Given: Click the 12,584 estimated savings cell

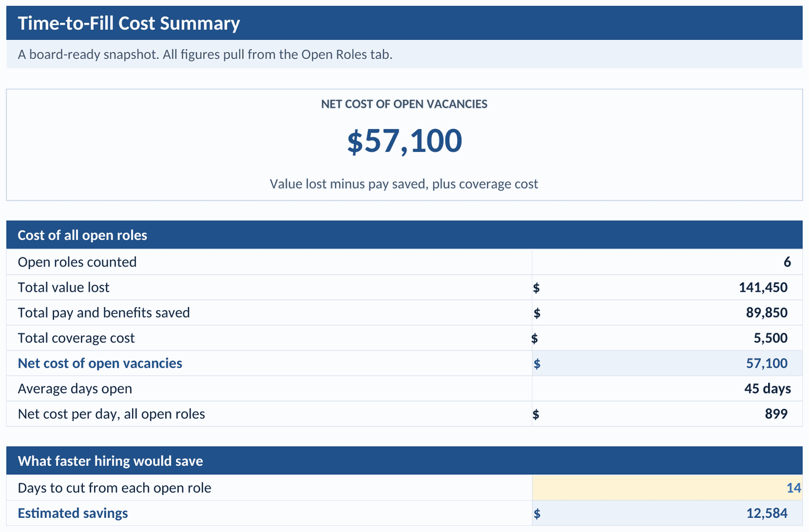Looking at the screenshot, I should (x=667, y=513).
